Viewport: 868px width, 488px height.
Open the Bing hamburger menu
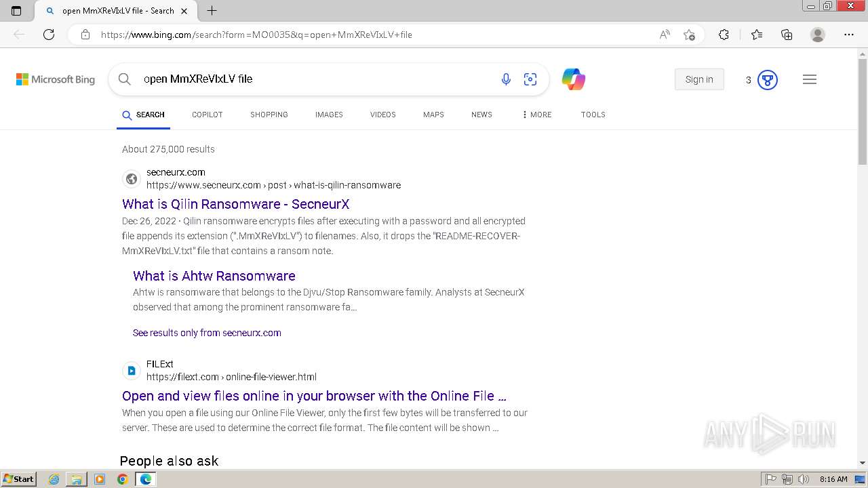click(x=810, y=79)
